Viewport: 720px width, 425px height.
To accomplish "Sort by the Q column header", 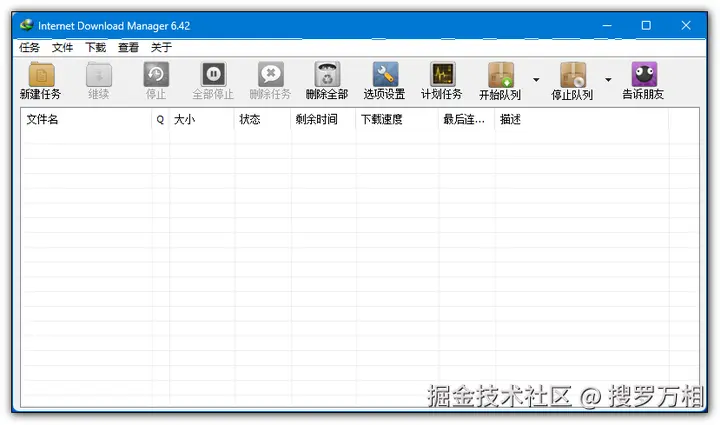I will [160, 120].
